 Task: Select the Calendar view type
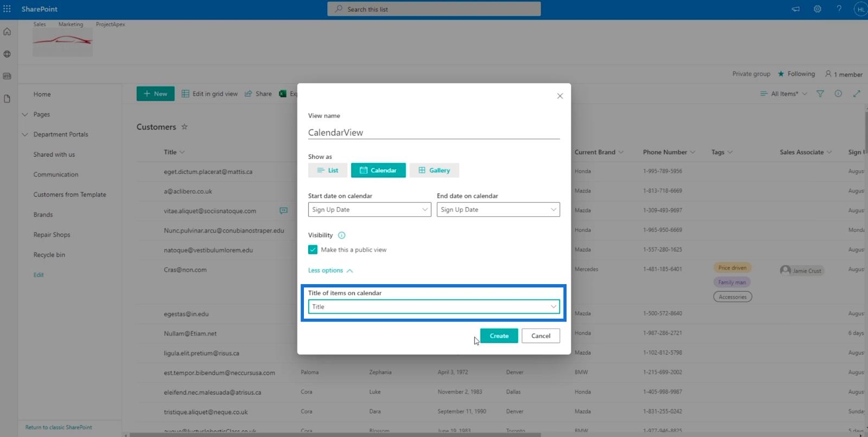tap(378, 170)
